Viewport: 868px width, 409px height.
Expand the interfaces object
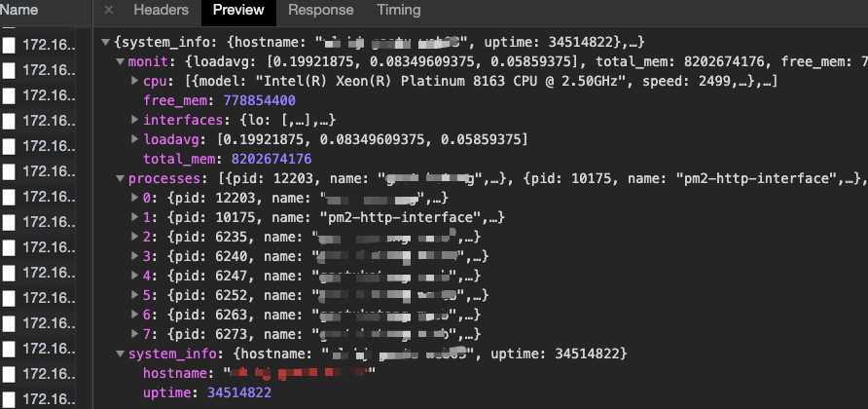point(134,120)
